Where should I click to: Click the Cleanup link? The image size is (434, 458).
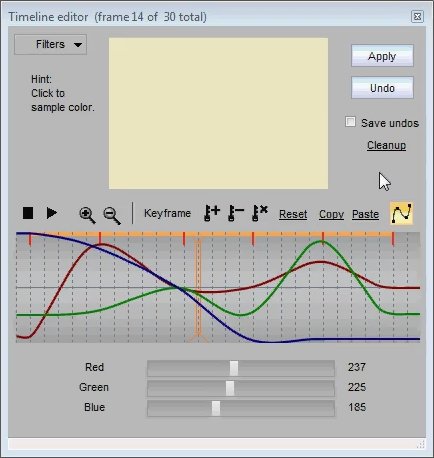pos(386,145)
